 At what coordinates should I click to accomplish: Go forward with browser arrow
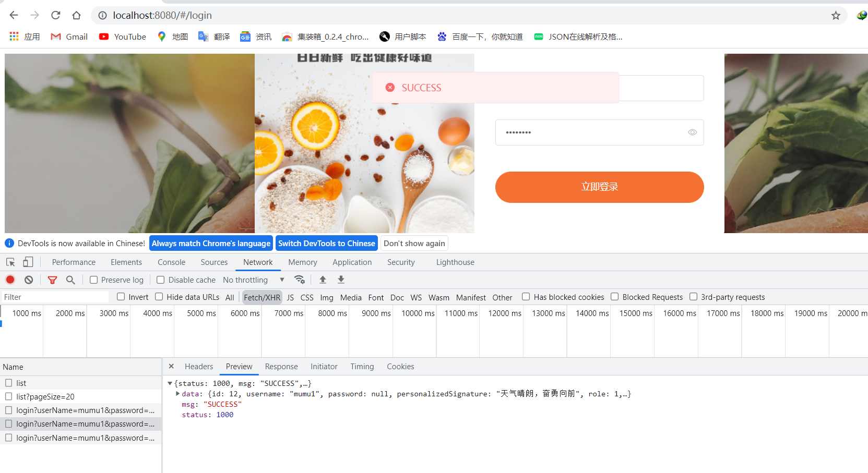pos(35,15)
